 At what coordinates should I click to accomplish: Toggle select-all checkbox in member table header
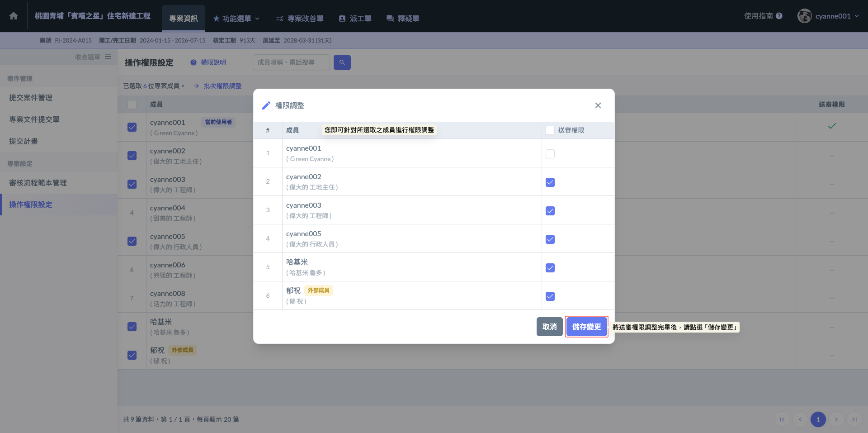click(132, 105)
